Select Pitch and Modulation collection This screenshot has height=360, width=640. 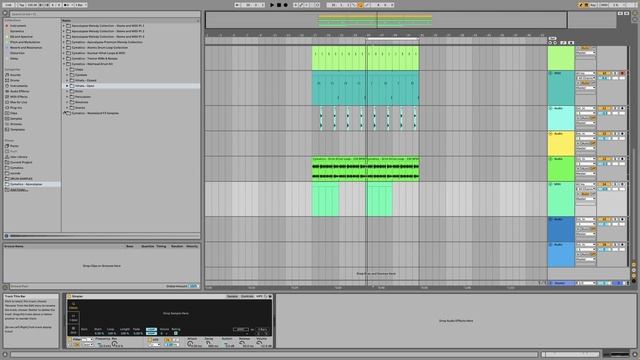[x=24, y=42]
